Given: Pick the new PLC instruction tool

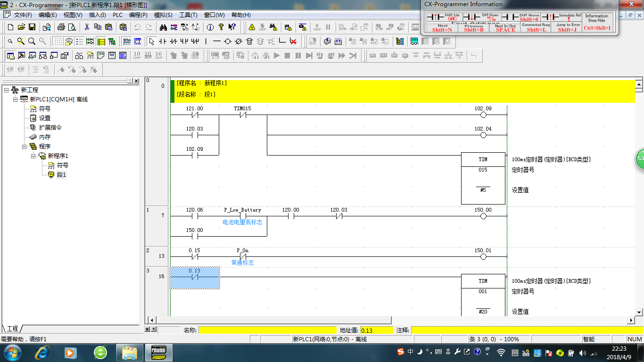Looking at the screenshot, I should 249,41.
